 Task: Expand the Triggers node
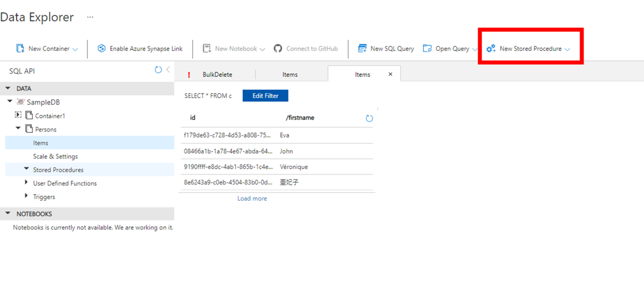[26, 196]
